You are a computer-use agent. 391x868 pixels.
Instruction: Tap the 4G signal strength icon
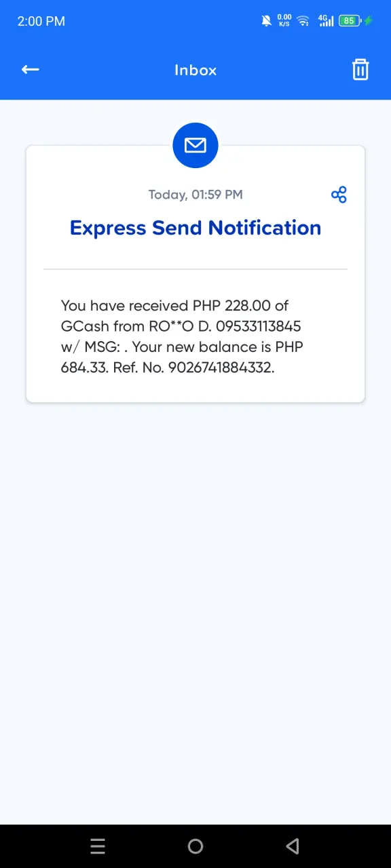coord(326,21)
